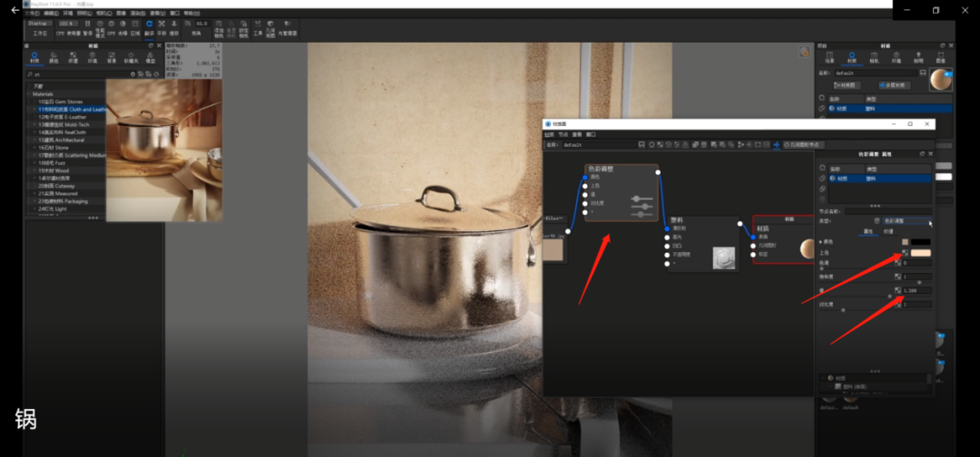
Task: Open the node type 色彩调整 dropdown
Action: (x=906, y=220)
